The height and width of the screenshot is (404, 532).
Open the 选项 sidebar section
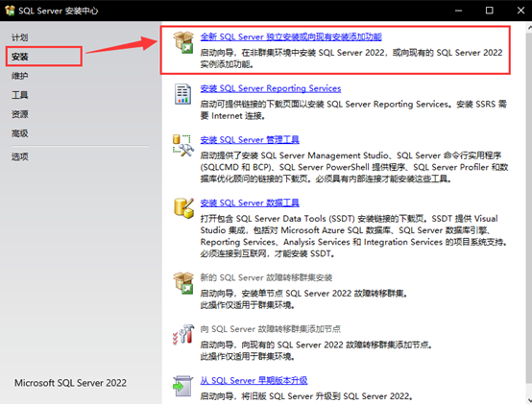pos(19,156)
